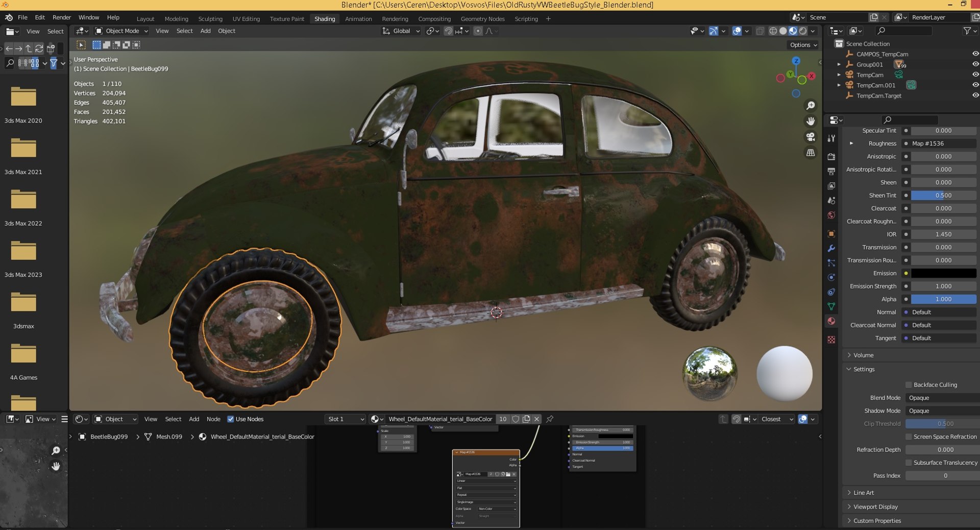
Task: Switch to the Modeling workspace tab
Action: [176, 19]
